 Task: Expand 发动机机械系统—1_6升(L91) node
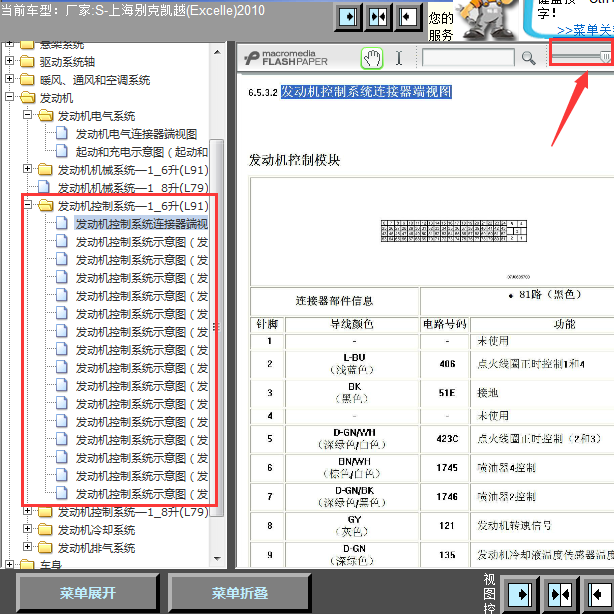click(27, 169)
